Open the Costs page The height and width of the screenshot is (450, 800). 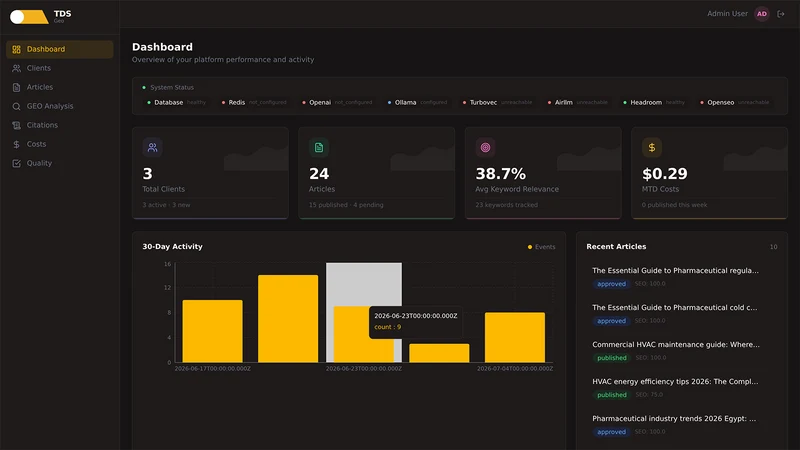[60, 144]
